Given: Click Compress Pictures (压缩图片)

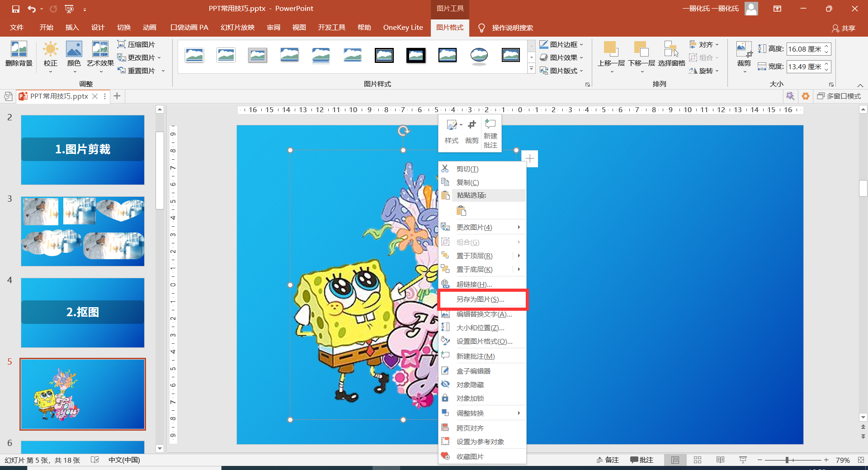Looking at the screenshot, I should pos(136,44).
